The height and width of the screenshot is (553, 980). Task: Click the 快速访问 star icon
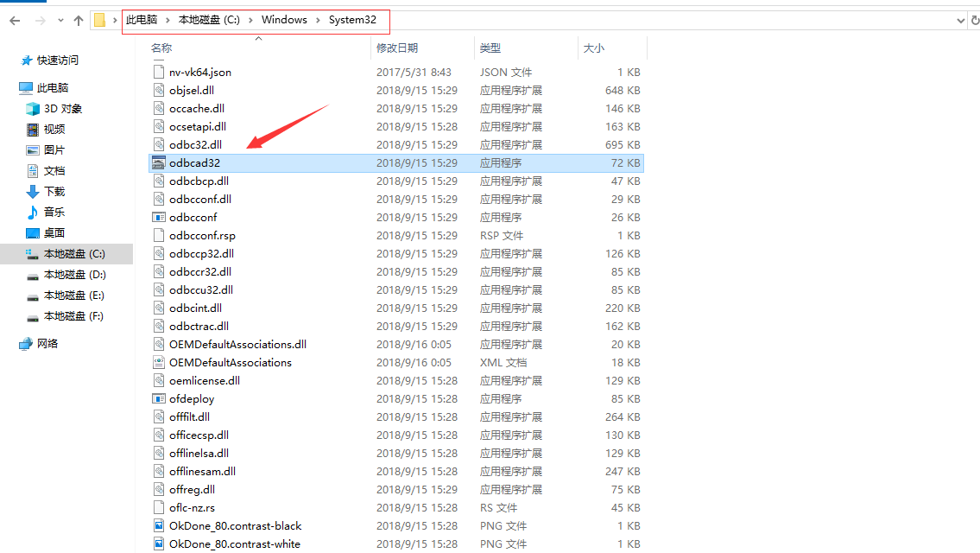tap(27, 60)
